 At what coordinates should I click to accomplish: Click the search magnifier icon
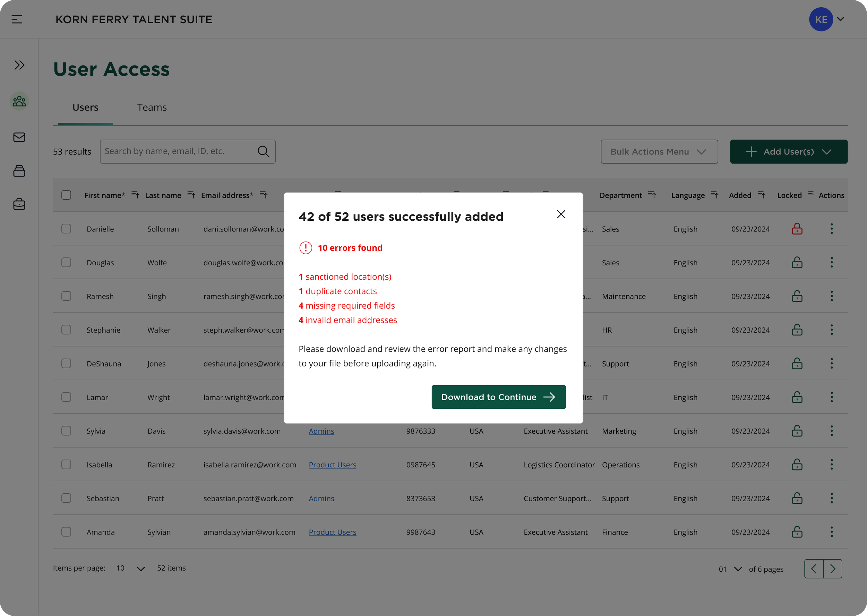point(264,151)
